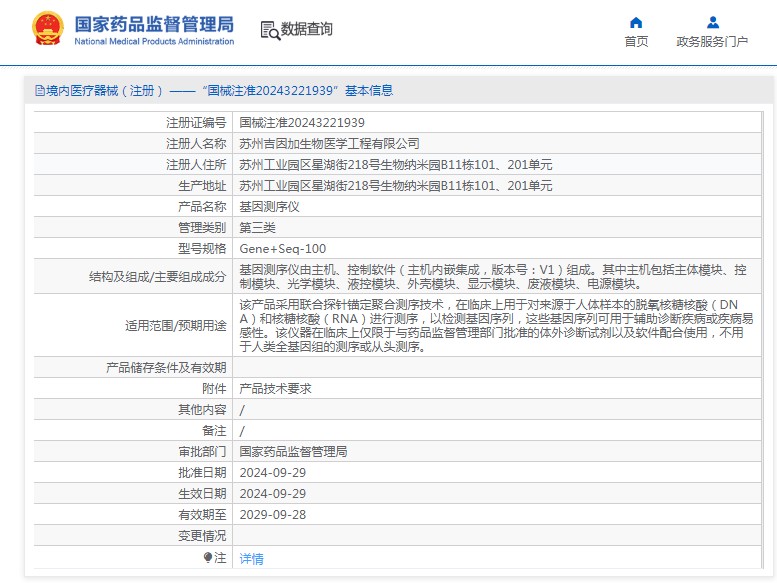Screen dimensions: 777x583
Task: Open the 详情 details link
Action: (251, 559)
